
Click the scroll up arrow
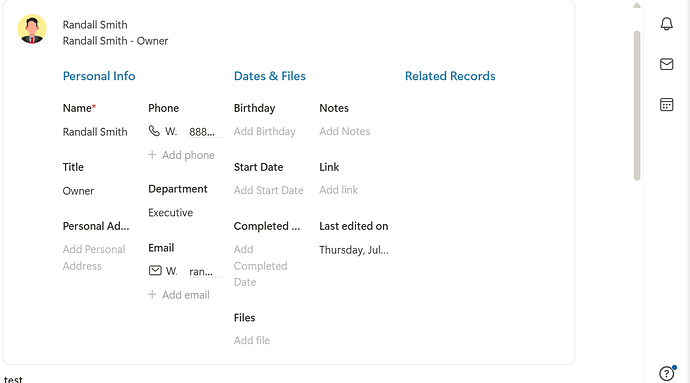[x=637, y=5]
